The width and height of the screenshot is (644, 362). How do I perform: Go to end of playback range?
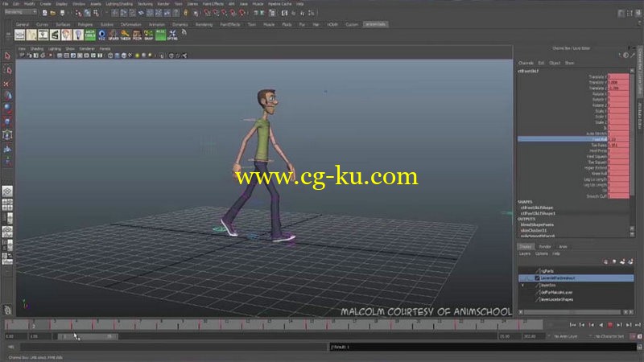[x=638, y=325]
